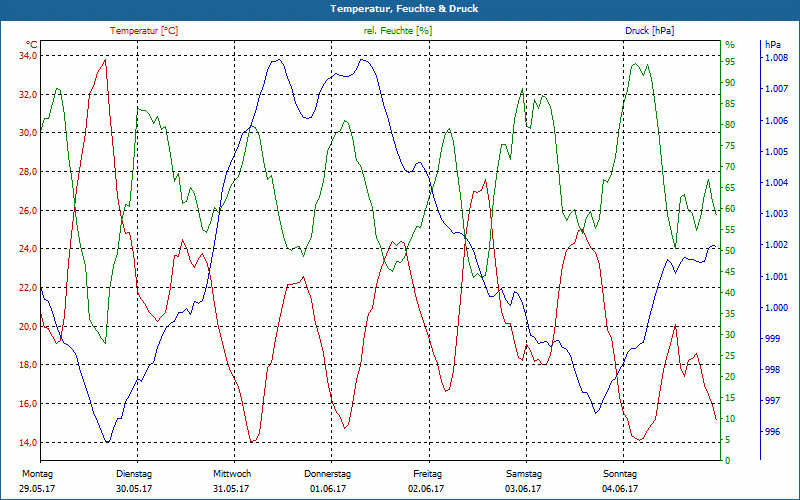This screenshot has width=800, height=500.
Task: Click the '35' humidity axis value
Action: [730, 314]
